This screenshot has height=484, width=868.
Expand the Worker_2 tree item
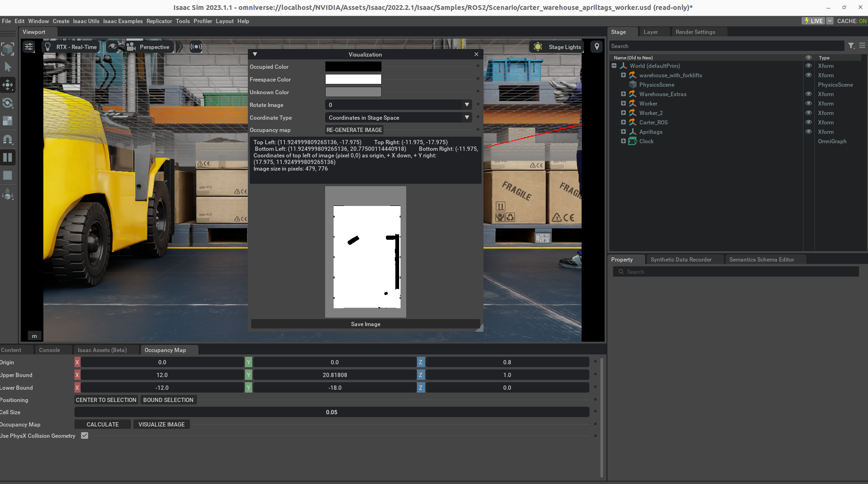point(623,113)
